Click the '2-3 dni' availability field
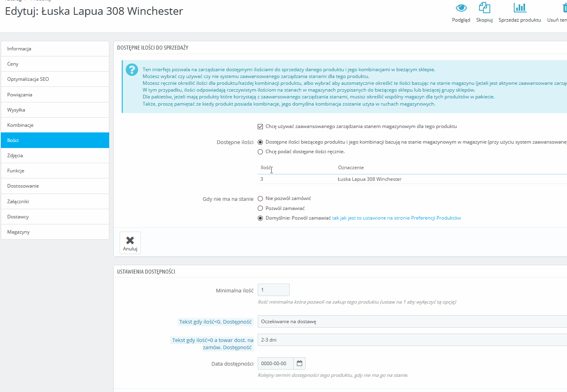 (x=412, y=340)
